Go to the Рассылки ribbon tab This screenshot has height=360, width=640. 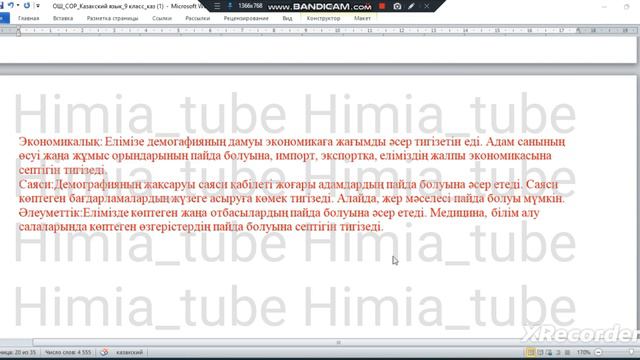tap(198, 18)
